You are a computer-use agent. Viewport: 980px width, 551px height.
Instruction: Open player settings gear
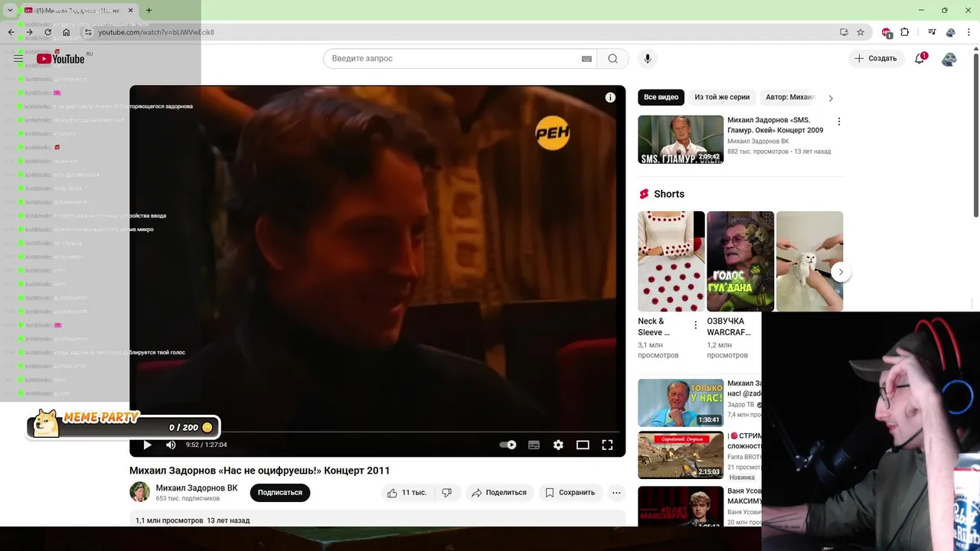(x=558, y=445)
